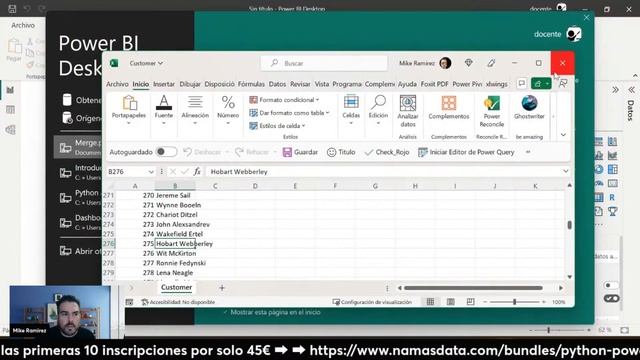Switch to page layout view in status bar
The height and width of the screenshot is (360, 640).
pyautogui.click(x=451, y=302)
